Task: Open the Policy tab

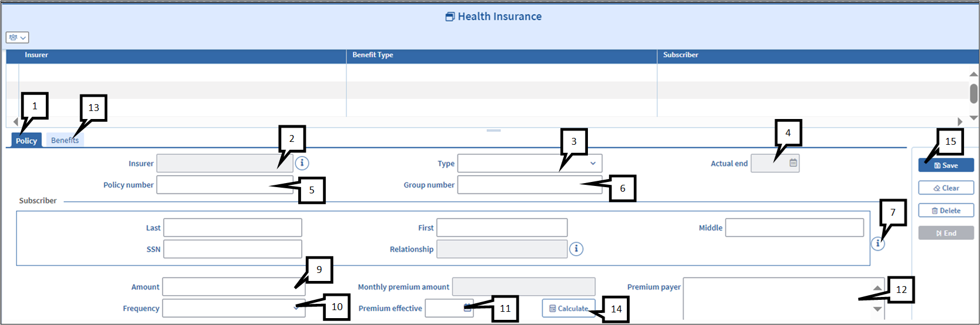Action: 26,141
